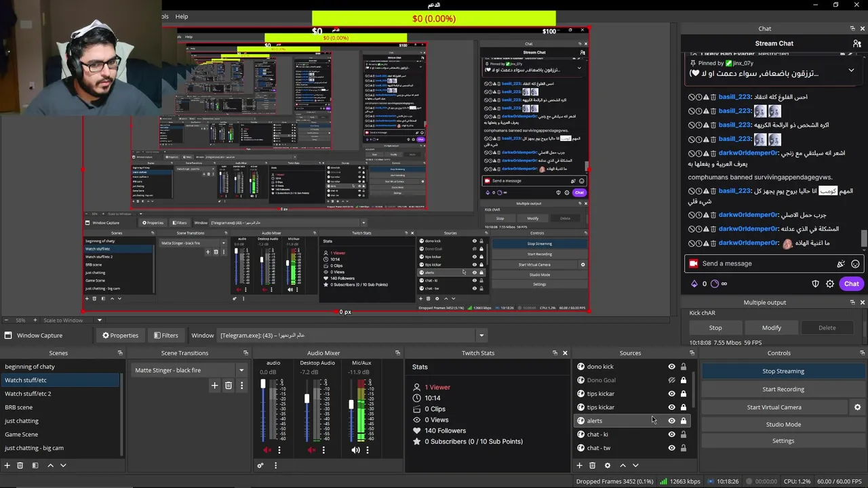Screen dimensions: 868x488
Task: Open Audio Mixer panel three-dot menu
Action: click(x=275, y=466)
